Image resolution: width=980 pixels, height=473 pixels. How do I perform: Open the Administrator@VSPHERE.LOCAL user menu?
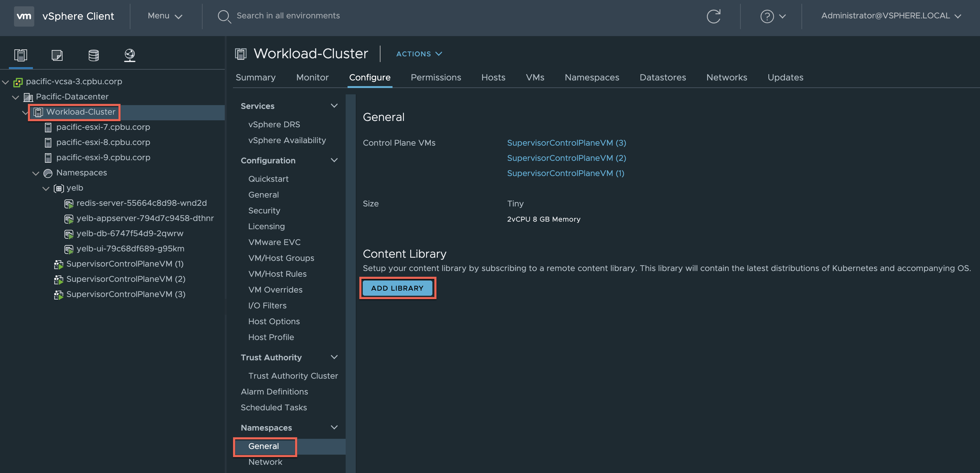coord(890,16)
